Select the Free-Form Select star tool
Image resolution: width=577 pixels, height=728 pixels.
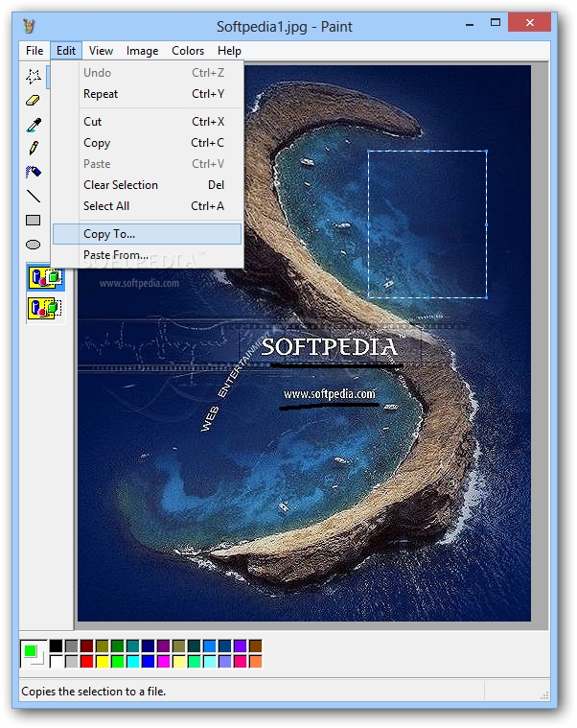[x=33, y=76]
